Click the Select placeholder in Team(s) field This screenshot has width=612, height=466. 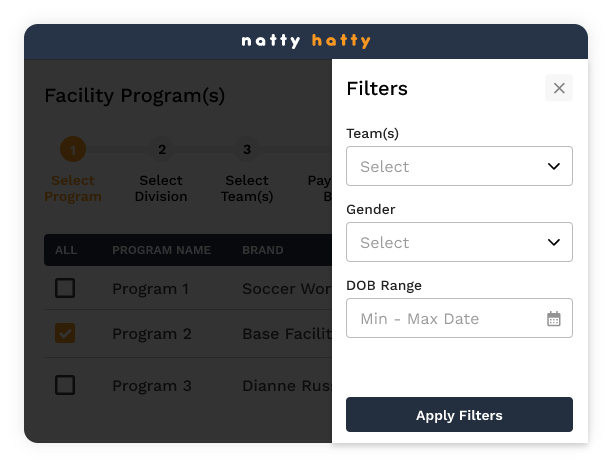385,167
